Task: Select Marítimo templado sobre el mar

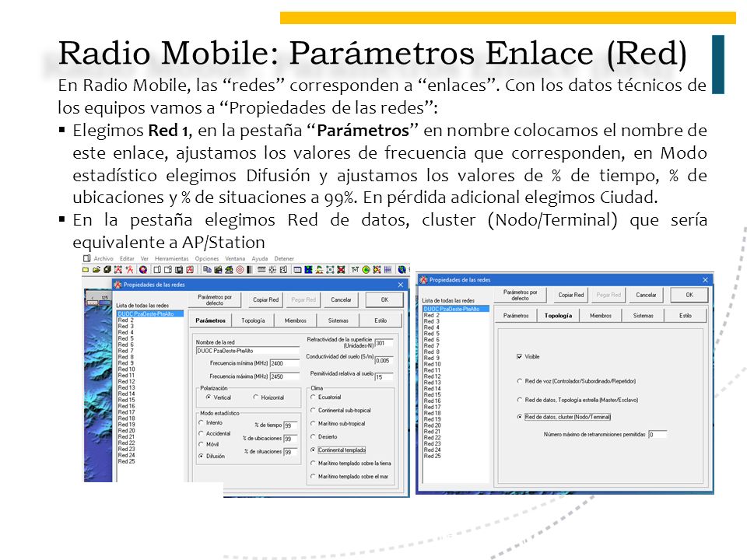Action: click(x=313, y=476)
